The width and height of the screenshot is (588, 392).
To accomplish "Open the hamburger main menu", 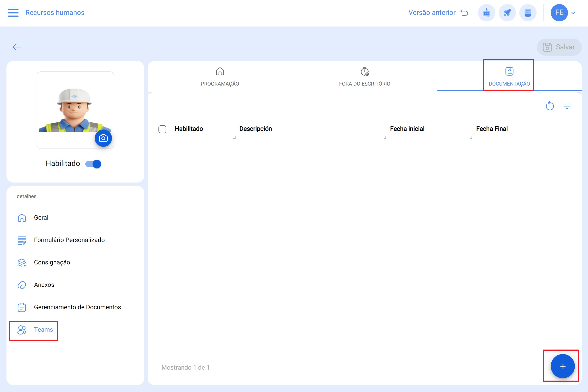I will pos(13,12).
